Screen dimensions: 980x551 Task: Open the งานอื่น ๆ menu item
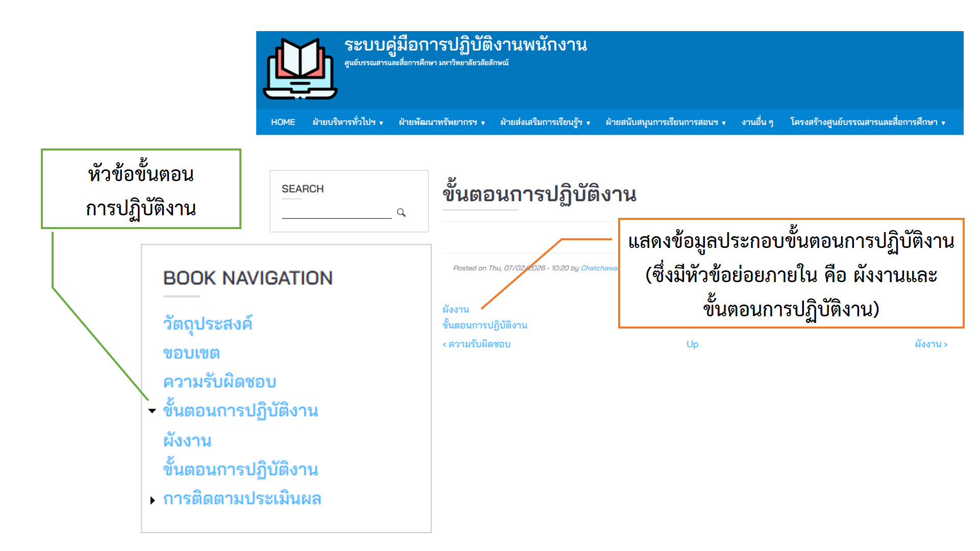coord(757,122)
